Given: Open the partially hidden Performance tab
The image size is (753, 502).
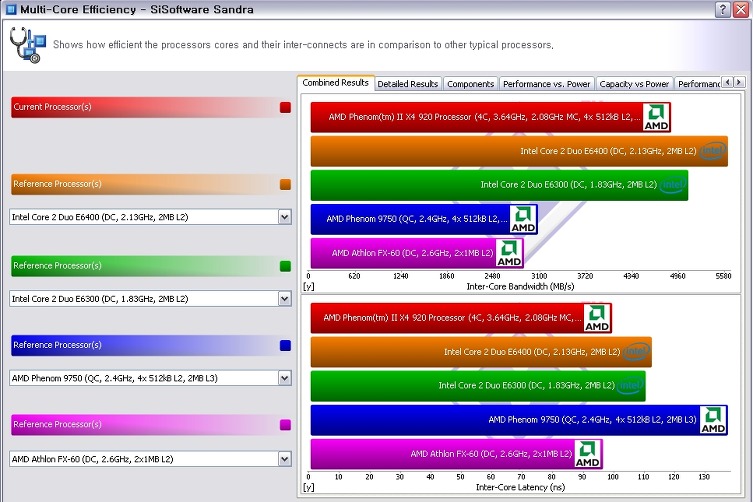Looking at the screenshot, I should (698, 84).
